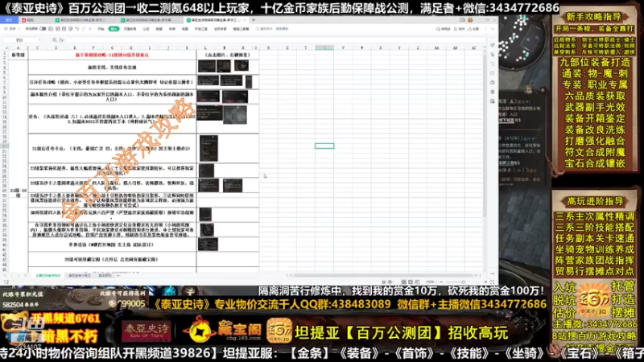
Task: Click the horizontal scrollbar at bottom
Action: tap(384, 275)
